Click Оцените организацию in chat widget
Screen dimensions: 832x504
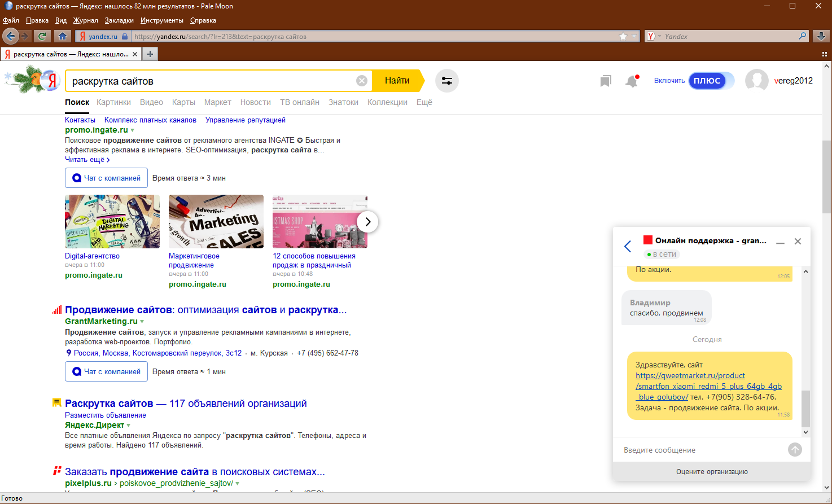[712, 472]
